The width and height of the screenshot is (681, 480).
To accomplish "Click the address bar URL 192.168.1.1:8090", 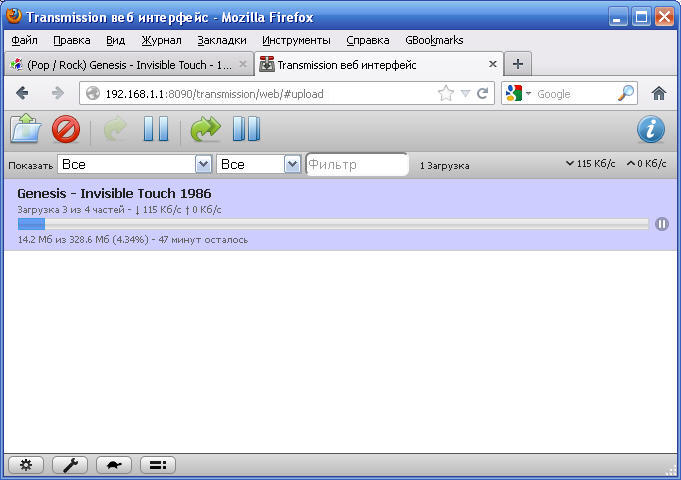I will pyautogui.click(x=215, y=94).
